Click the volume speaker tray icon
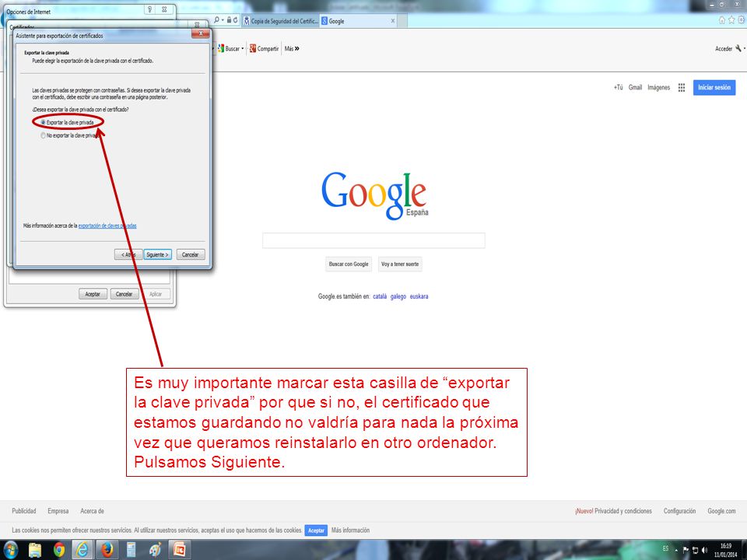747x560 pixels. [705, 550]
